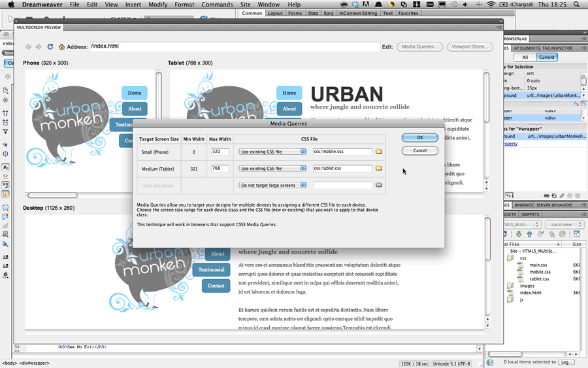Click the Attach Style Sheet link icon
The height and width of the screenshot is (368, 588).
coord(546,195)
